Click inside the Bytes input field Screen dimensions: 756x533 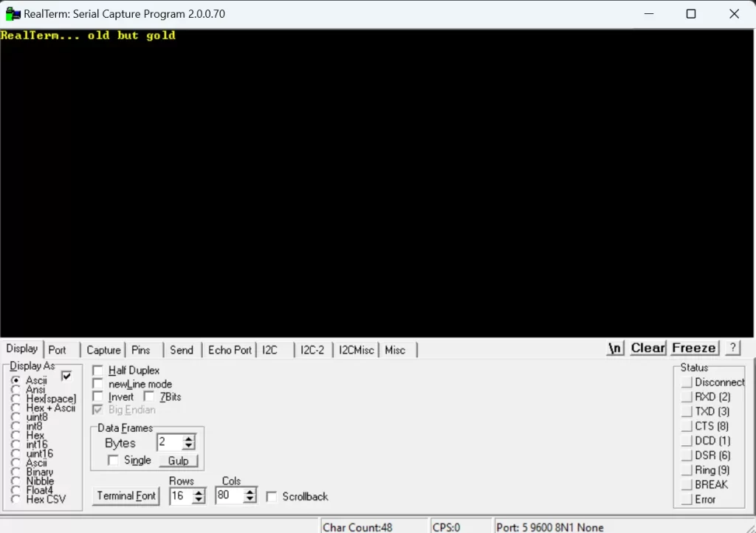coord(170,442)
